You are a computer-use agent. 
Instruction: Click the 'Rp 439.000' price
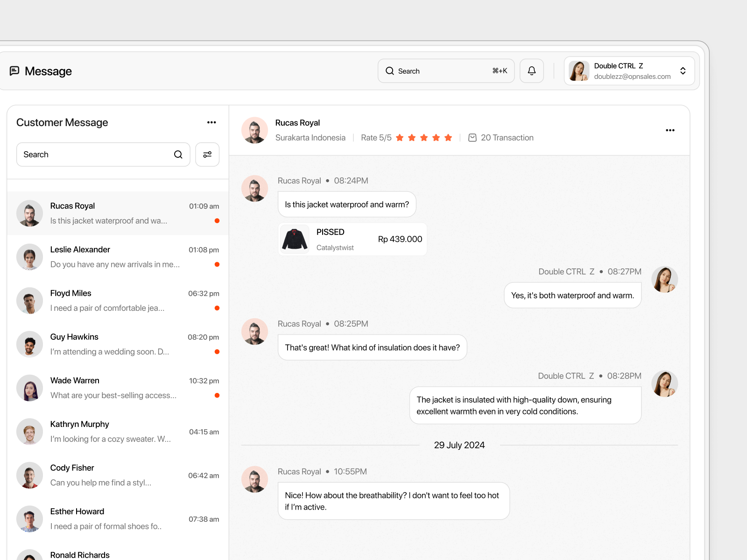tap(400, 239)
